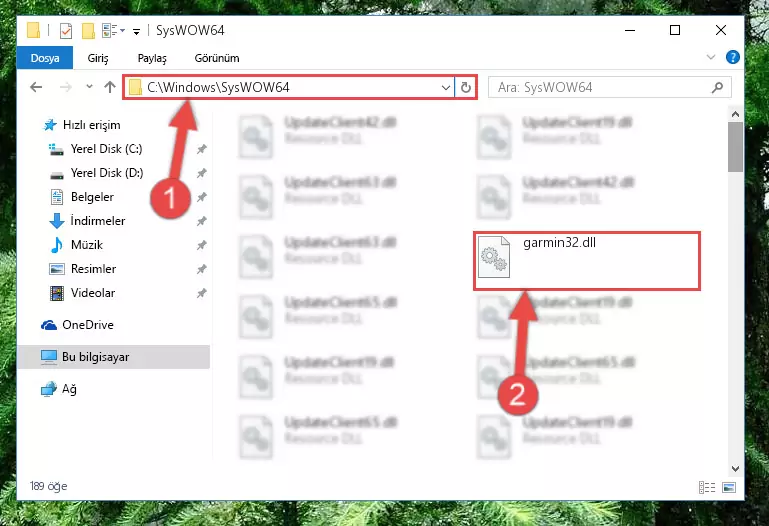This screenshot has height=526, width=769.
Task: Switch to large icons view in status bar
Action: pyautogui.click(x=729, y=487)
